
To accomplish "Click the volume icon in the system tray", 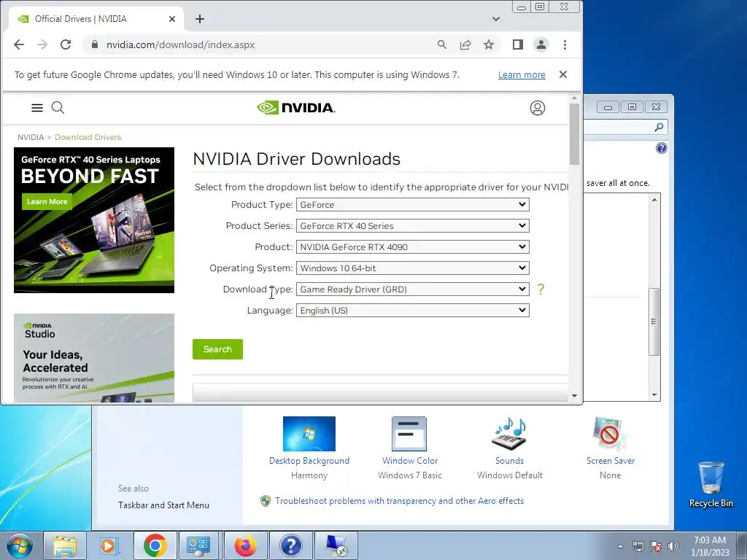I will click(x=673, y=546).
